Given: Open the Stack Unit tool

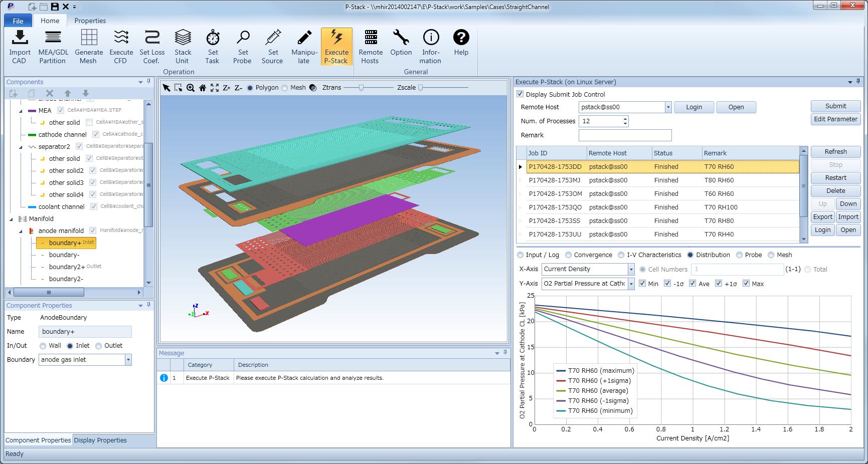Looking at the screenshot, I should 183,47.
